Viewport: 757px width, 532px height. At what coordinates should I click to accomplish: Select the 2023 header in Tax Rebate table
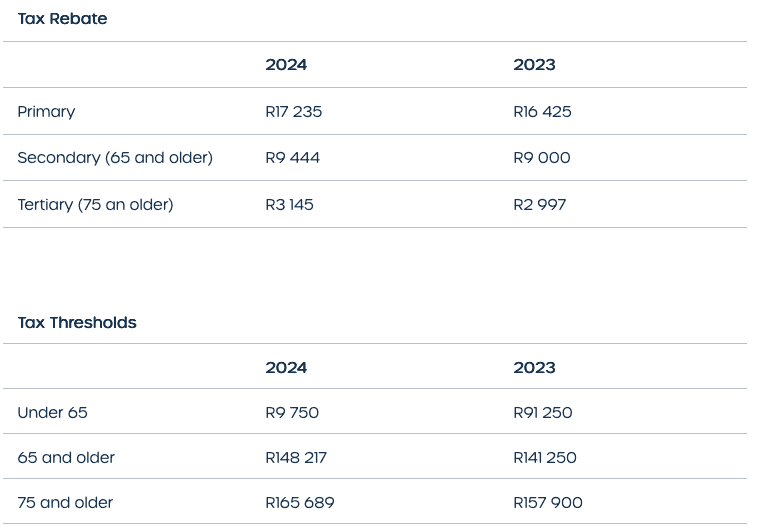click(534, 65)
